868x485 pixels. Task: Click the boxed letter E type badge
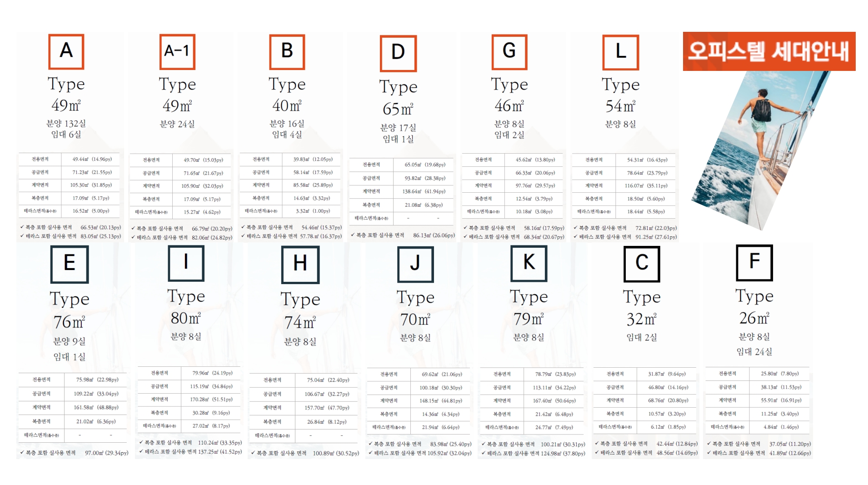(x=70, y=264)
